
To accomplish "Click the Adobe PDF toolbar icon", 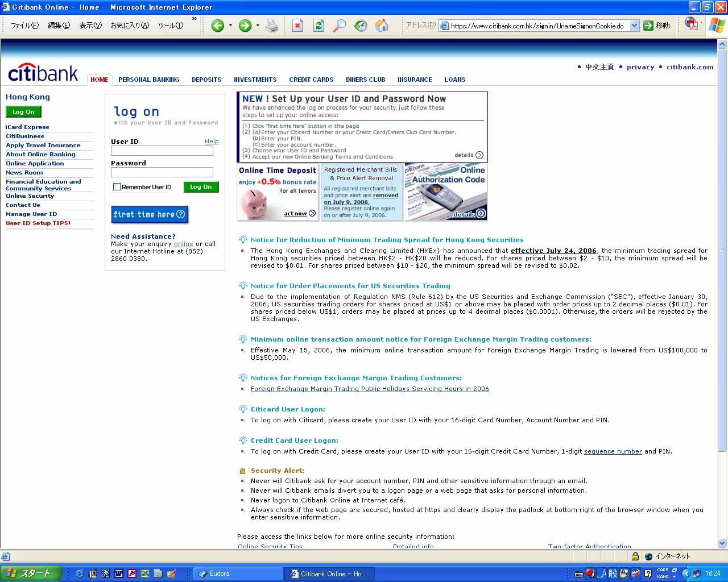I will [691, 24].
